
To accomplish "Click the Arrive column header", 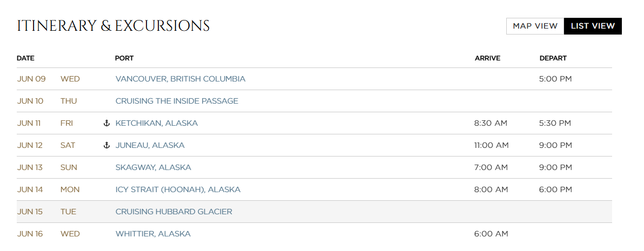I will (x=487, y=58).
